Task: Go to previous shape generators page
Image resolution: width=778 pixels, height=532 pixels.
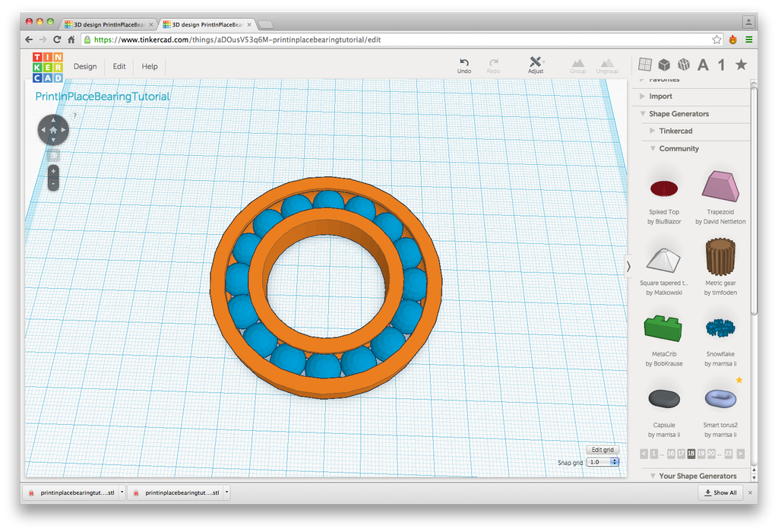Action: pyautogui.click(x=644, y=454)
